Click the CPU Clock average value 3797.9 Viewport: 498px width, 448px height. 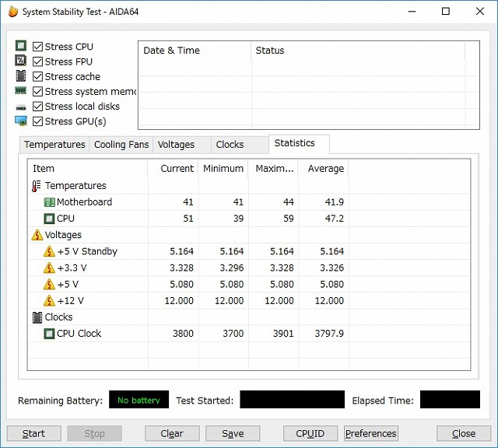click(x=329, y=334)
